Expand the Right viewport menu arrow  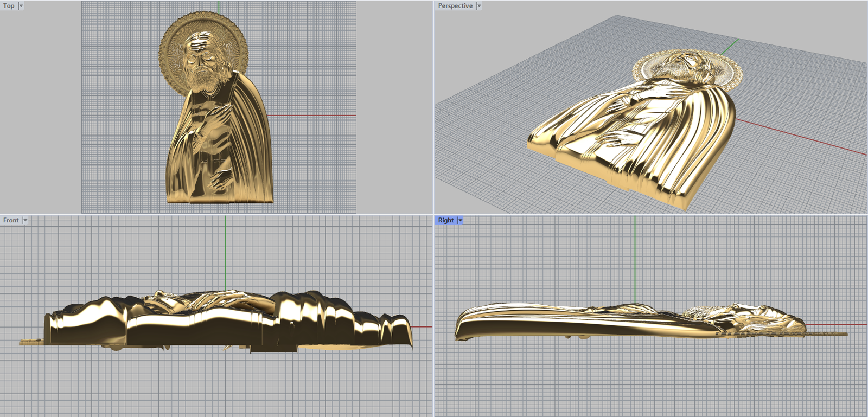tap(461, 220)
